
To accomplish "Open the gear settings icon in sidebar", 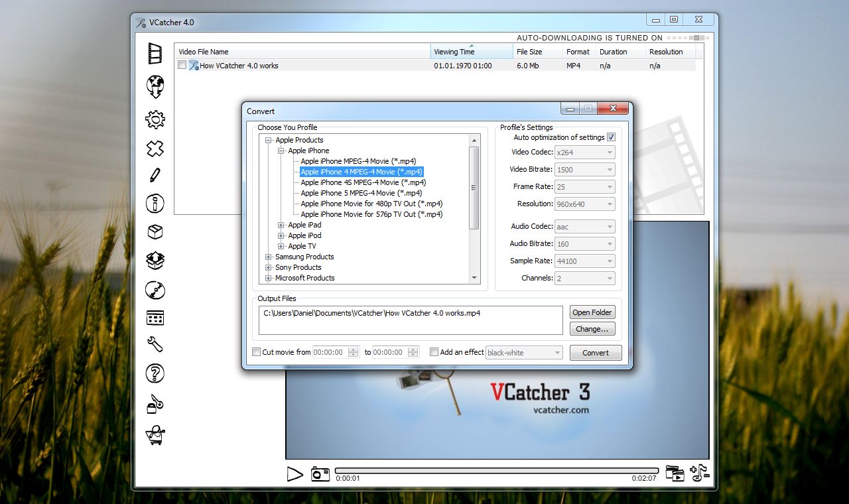I will pyautogui.click(x=155, y=119).
